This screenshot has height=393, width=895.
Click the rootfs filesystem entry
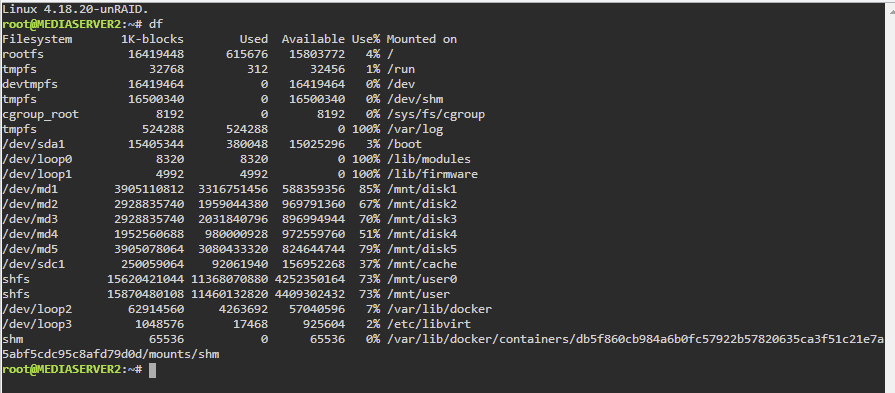23,54
